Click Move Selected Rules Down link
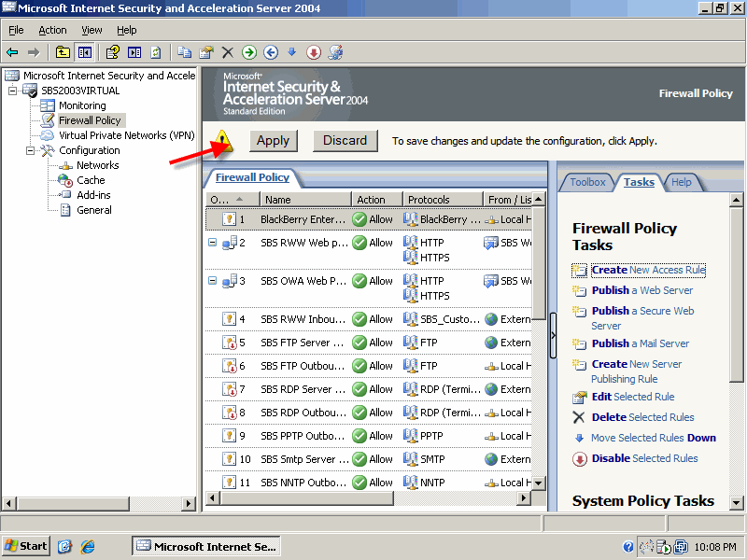The height and width of the screenshot is (560, 747). 653,438
